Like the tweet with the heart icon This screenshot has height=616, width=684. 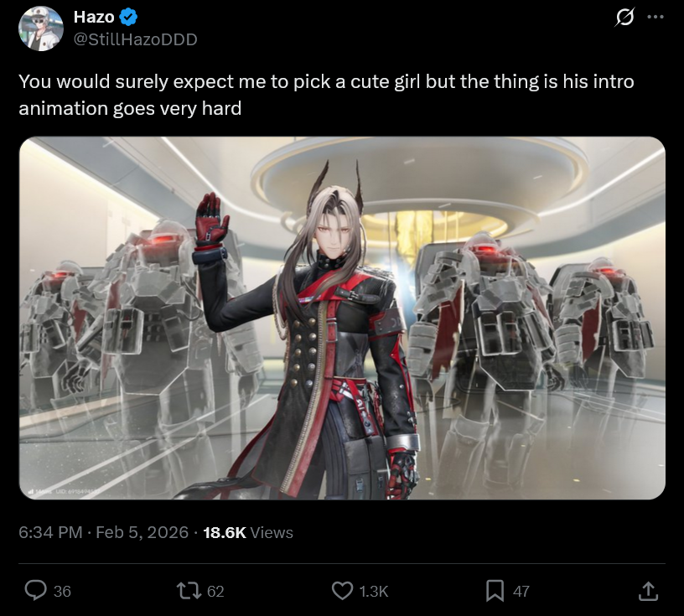click(343, 591)
